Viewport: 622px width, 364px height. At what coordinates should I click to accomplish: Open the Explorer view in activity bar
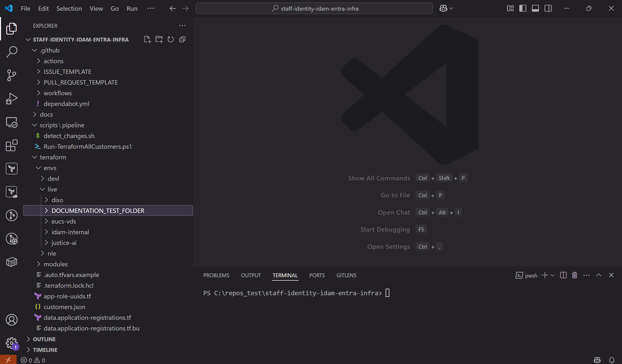(x=11, y=29)
